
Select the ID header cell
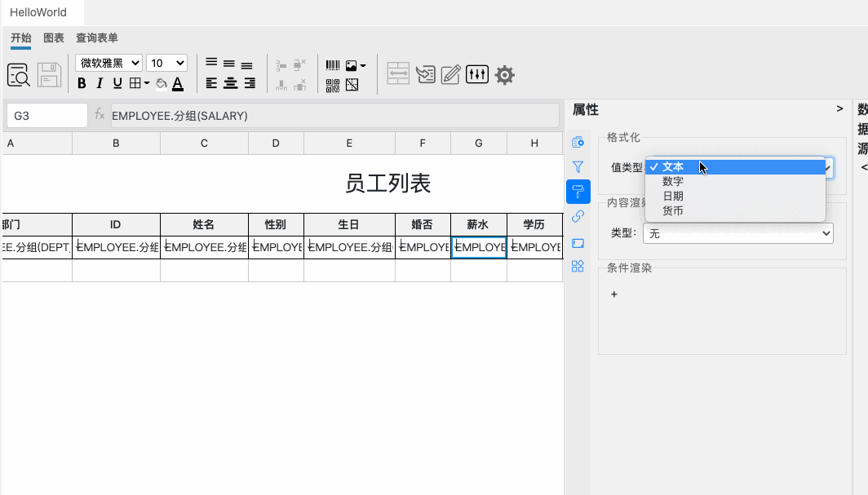point(116,224)
